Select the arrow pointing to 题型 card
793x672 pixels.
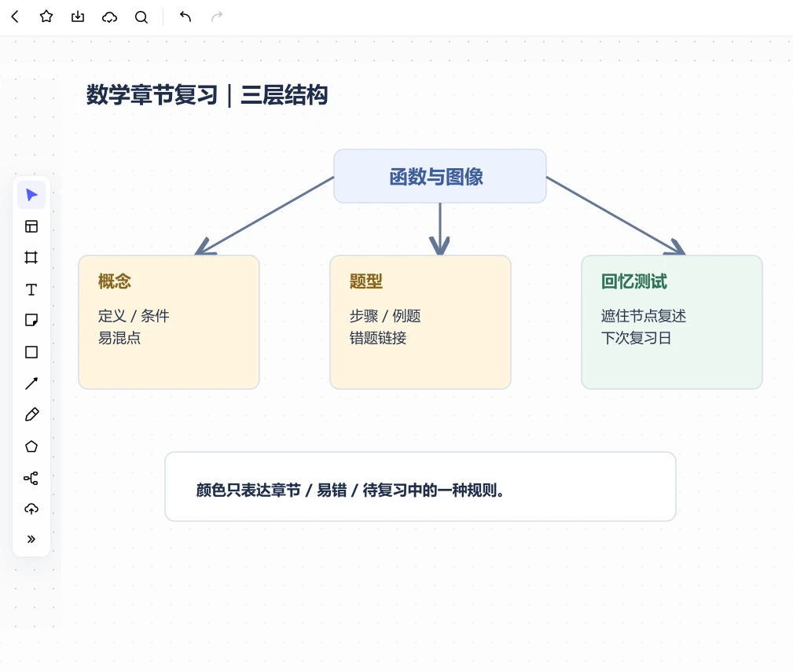click(x=439, y=229)
